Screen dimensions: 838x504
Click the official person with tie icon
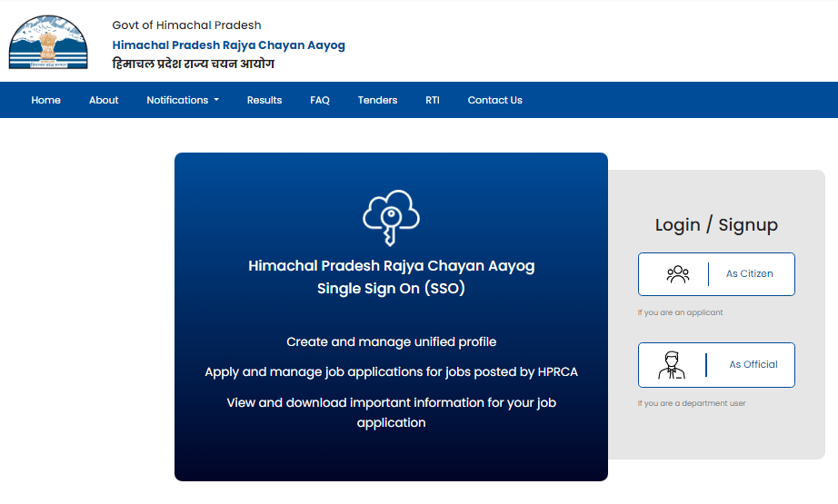tap(672, 365)
